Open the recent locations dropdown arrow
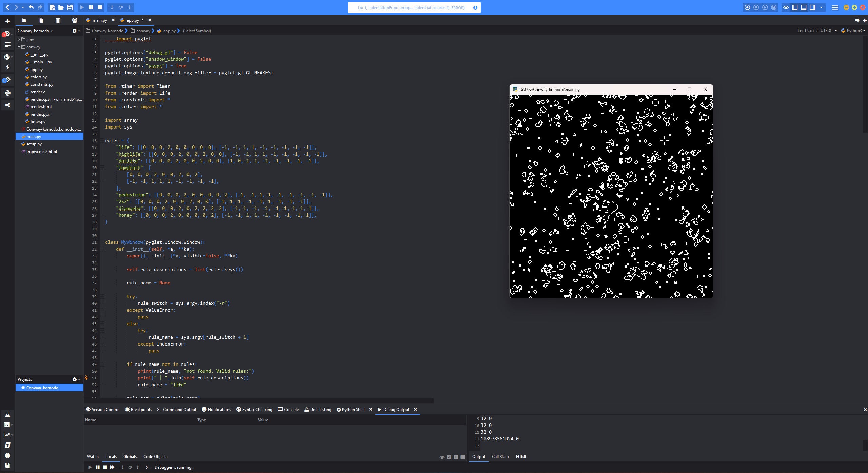This screenshot has height=473, width=868. point(23,7)
